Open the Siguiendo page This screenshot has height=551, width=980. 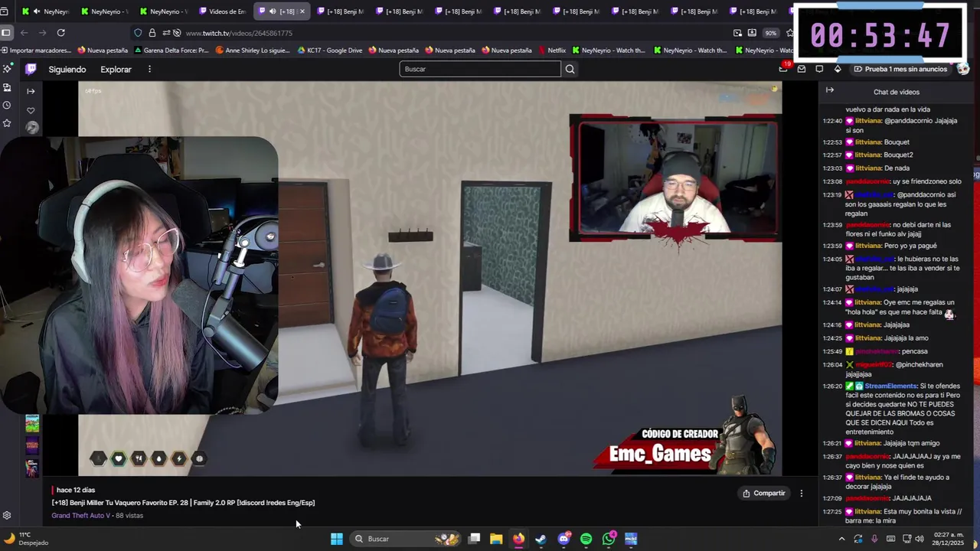click(67, 69)
